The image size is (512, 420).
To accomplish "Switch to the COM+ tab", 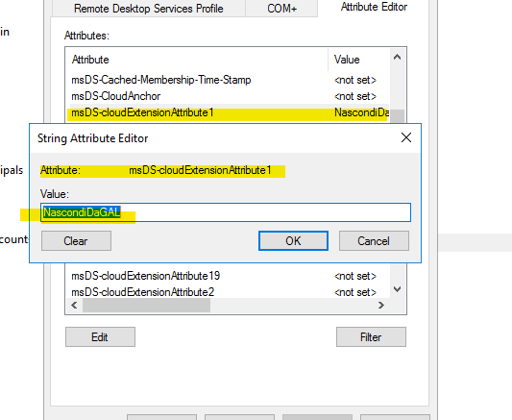I will click(x=281, y=8).
